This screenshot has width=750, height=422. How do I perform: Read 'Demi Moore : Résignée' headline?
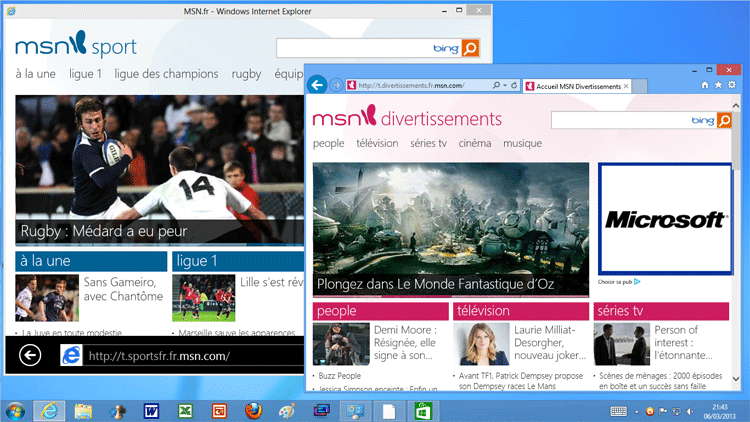[x=405, y=343]
